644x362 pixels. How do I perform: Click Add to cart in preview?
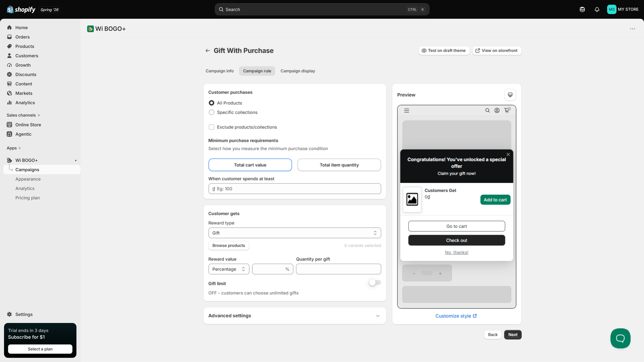495,200
